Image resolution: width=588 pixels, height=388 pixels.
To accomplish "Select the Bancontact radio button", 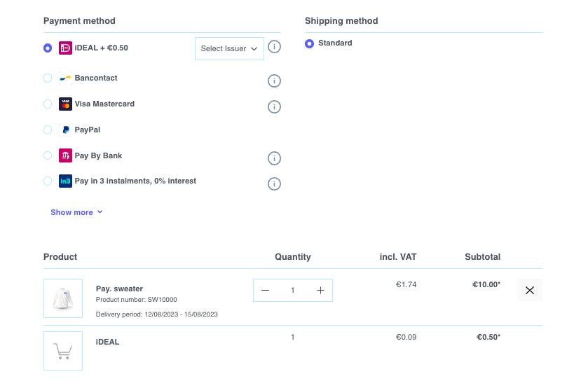I will [48, 78].
